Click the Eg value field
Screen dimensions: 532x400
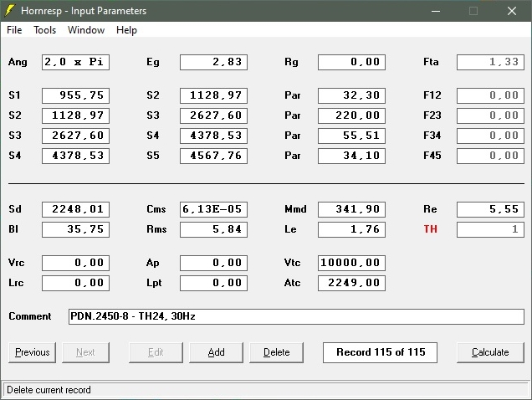213,62
